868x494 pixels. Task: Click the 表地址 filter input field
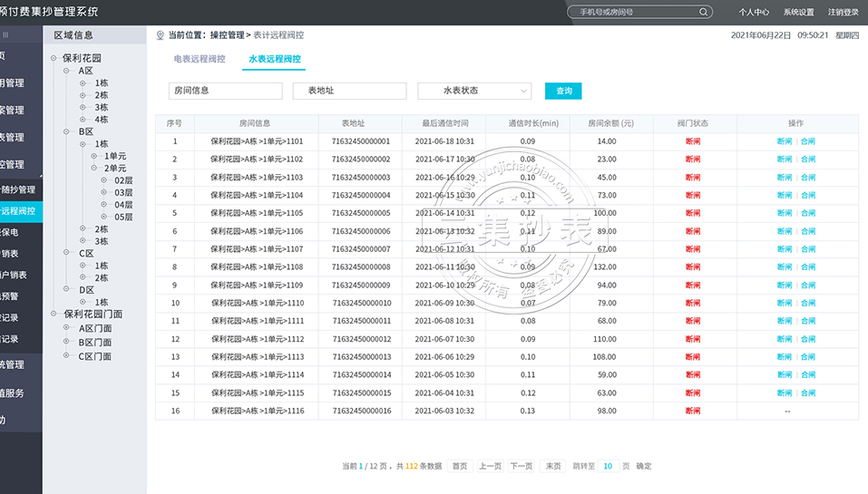point(349,91)
